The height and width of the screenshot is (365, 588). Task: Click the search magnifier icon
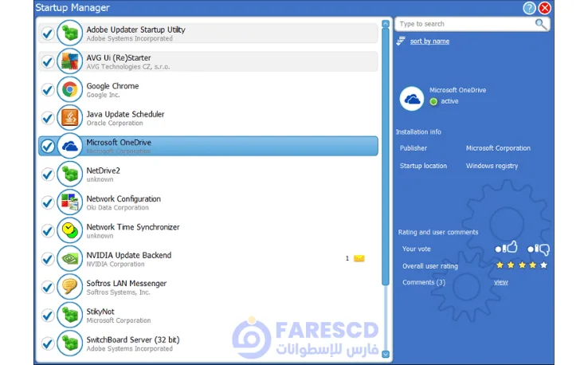[540, 24]
